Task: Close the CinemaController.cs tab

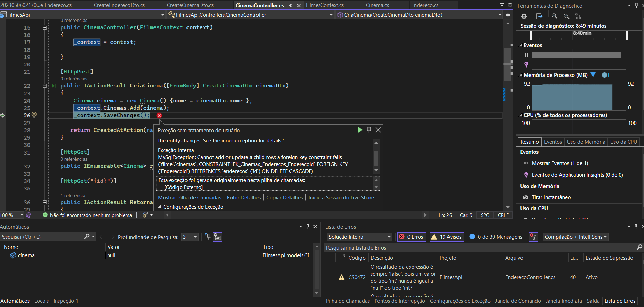Action: coord(299,6)
